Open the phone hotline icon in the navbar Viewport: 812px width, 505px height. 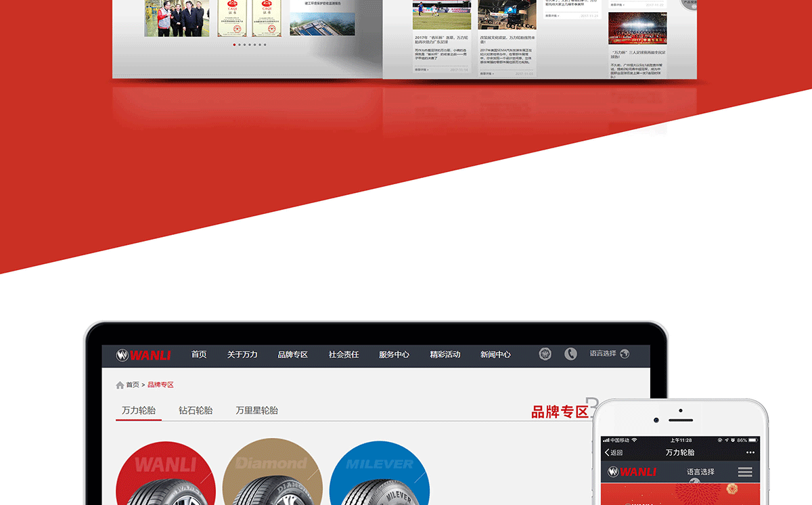(570, 354)
